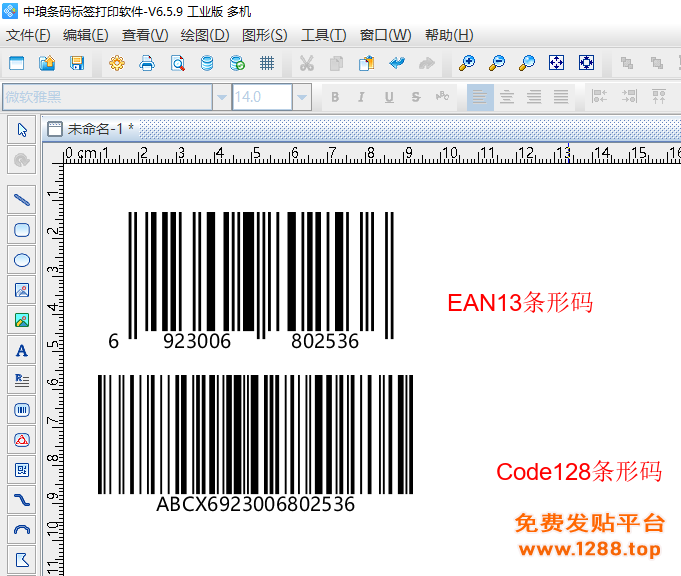Toggle Strikethrough formatting
The width and height of the screenshot is (681, 576).
pyautogui.click(x=416, y=97)
